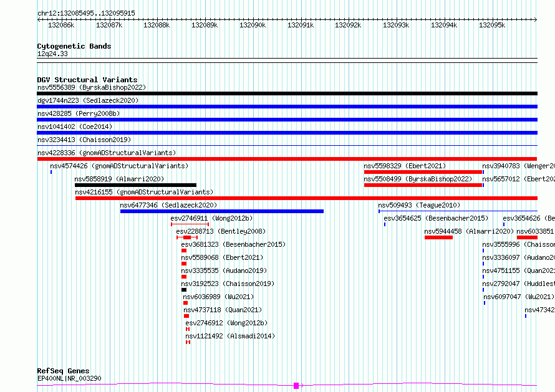Click the RefSeq Genes track title
The width and height of the screenshot is (555, 392).
(64, 371)
